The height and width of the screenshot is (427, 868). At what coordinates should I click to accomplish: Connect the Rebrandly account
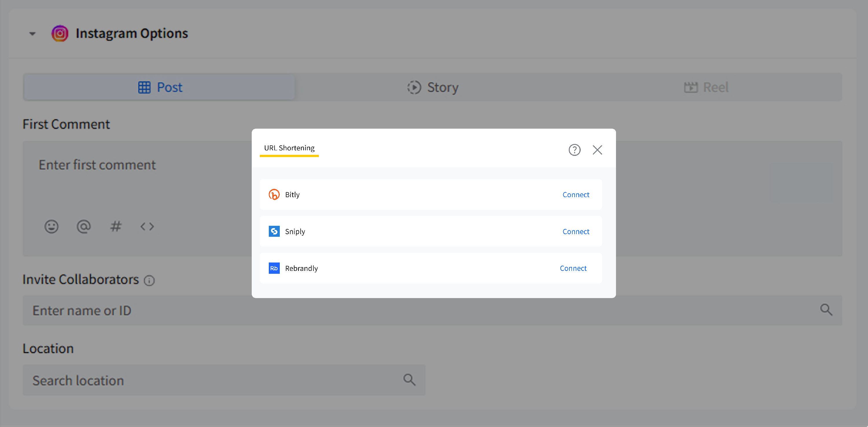(x=573, y=268)
